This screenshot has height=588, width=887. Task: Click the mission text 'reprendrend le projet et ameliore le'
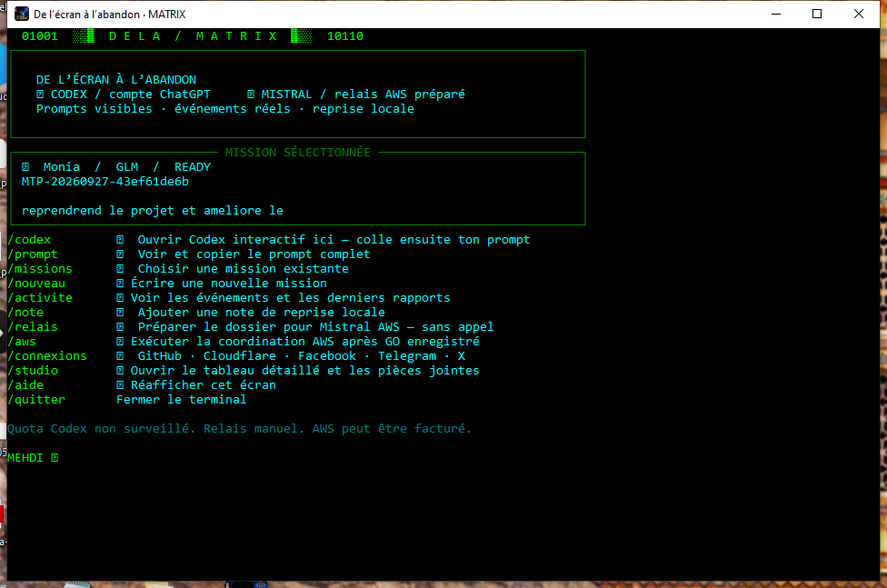[x=153, y=211]
